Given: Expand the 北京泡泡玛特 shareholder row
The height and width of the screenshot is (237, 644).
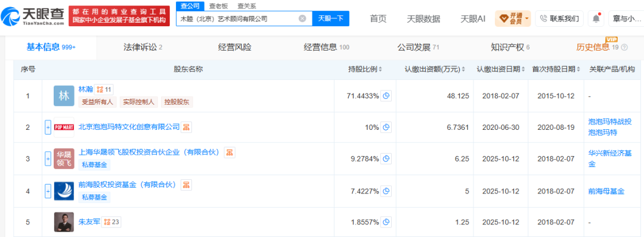Looking at the screenshot, I should click(48, 127).
